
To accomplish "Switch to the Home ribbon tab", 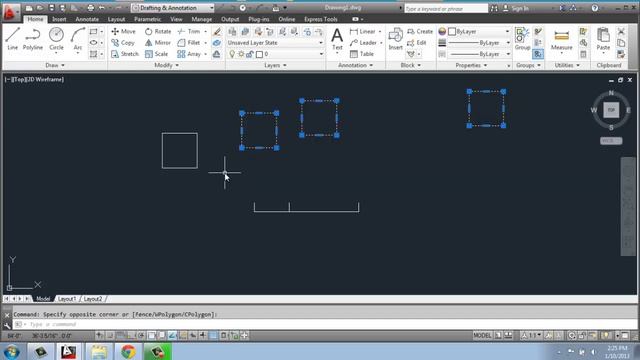I will pos(35,19).
